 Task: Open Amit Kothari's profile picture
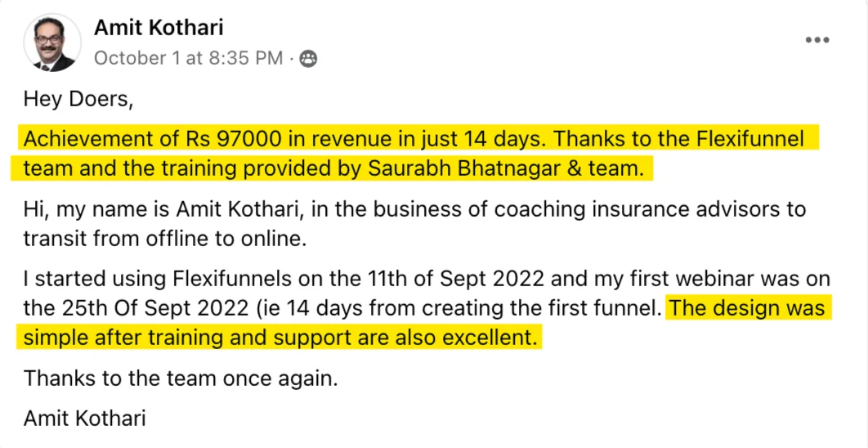(53, 42)
